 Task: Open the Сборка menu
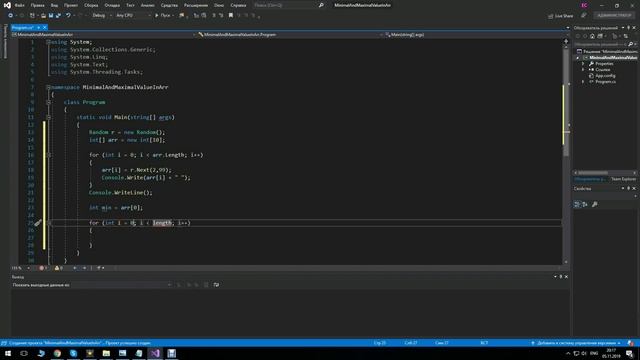(x=91, y=5)
